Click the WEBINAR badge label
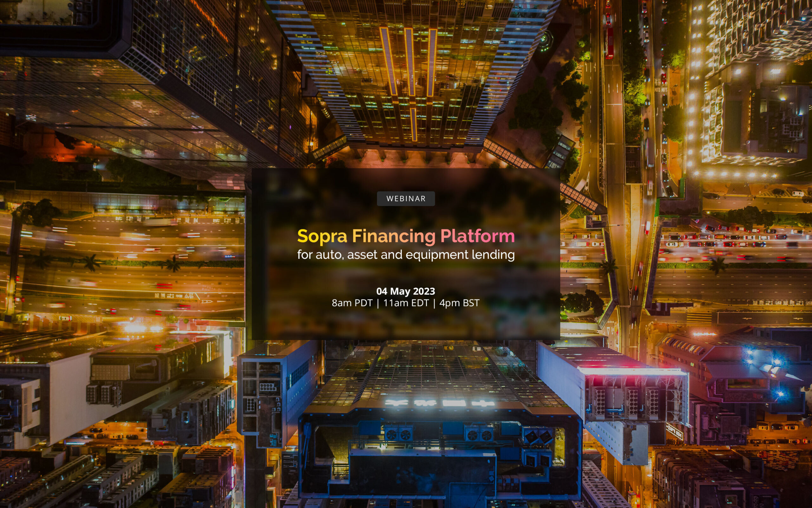812x508 pixels. (406, 198)
